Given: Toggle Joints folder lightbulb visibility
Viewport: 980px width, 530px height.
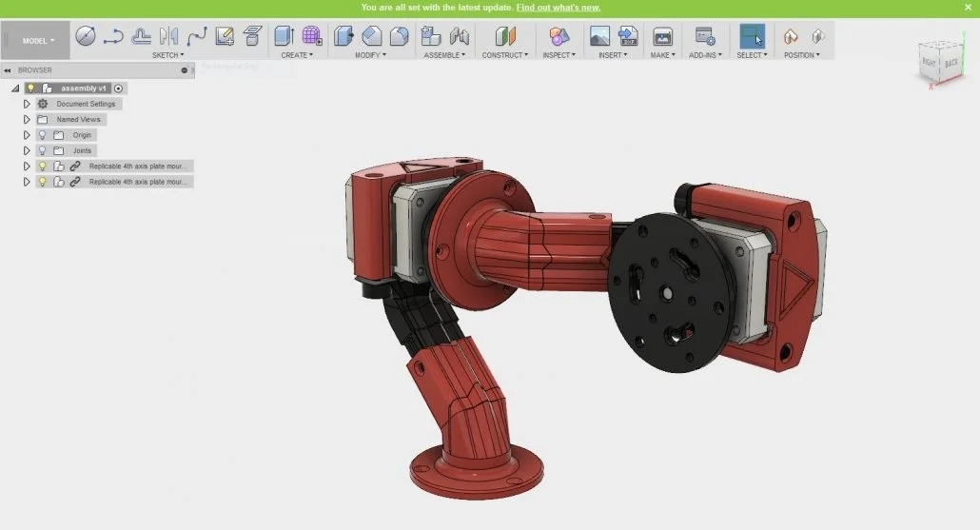Looking at the screenshot, I should click(42, 150).
